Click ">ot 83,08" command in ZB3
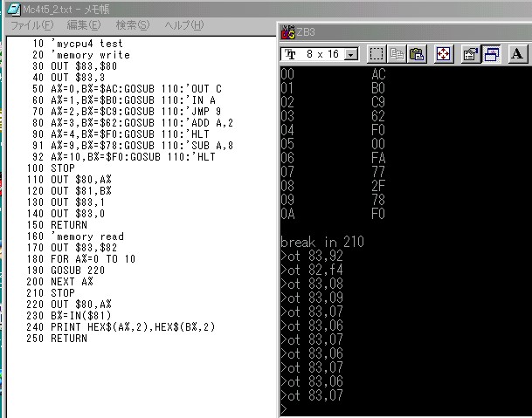 312,284
